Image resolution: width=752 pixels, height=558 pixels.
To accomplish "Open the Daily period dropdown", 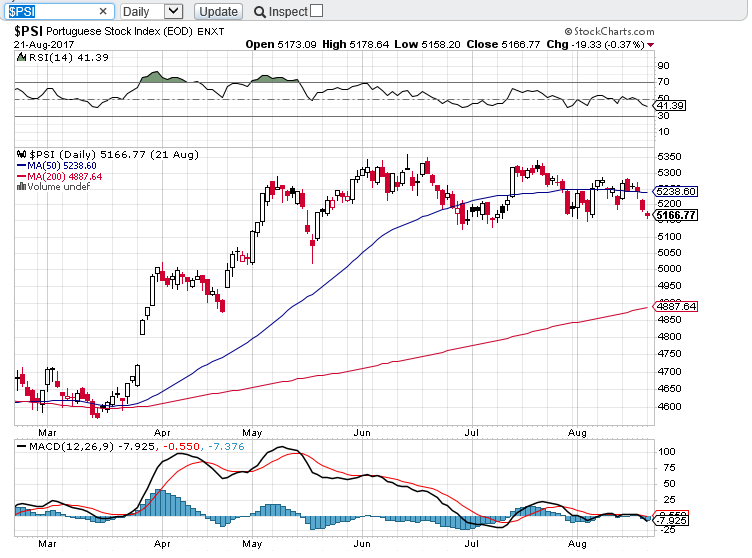I will click(x=151, y=11).
